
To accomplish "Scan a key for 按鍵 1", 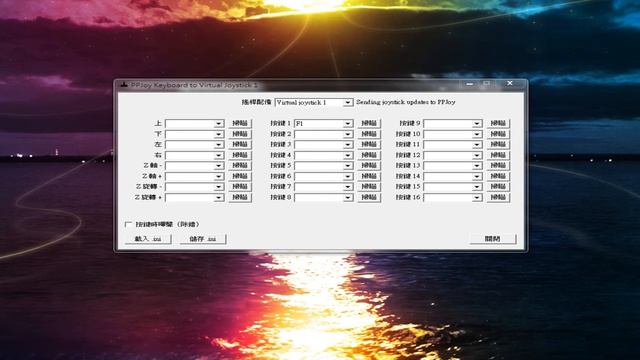I will pos(369,123).
